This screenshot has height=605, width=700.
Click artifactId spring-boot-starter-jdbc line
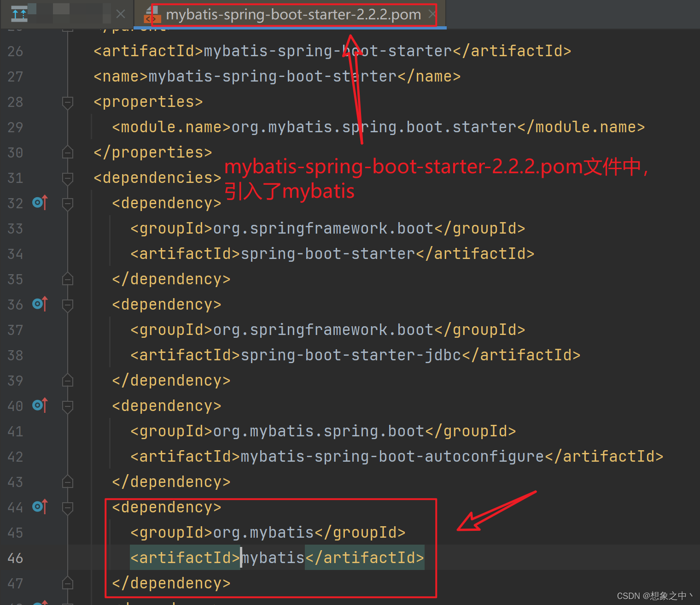pyautogui.click(x=356, y=355)
